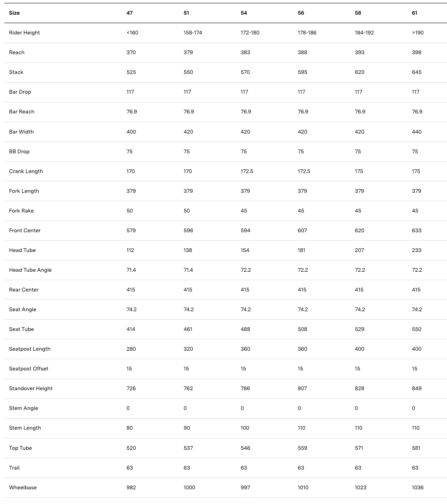447x504 pixels.
Task: Select the 178-186 rider height cell
Action: click(x=307, y=33)
